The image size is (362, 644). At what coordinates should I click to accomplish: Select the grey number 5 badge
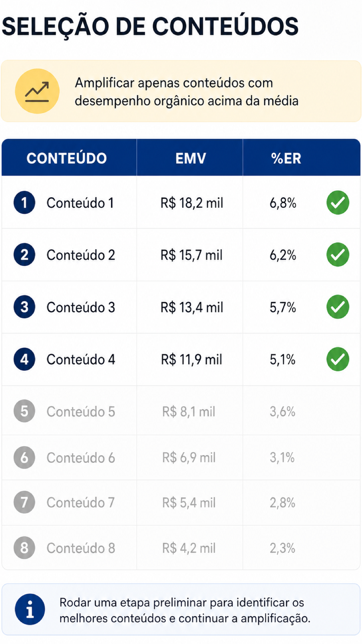point(24,411)
